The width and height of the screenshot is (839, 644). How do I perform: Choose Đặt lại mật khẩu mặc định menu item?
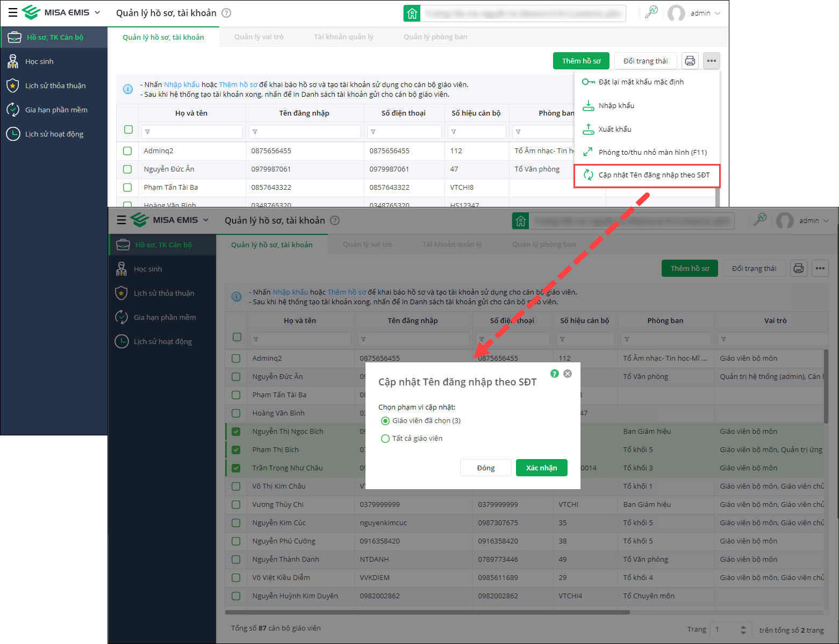tap(647, 82)
